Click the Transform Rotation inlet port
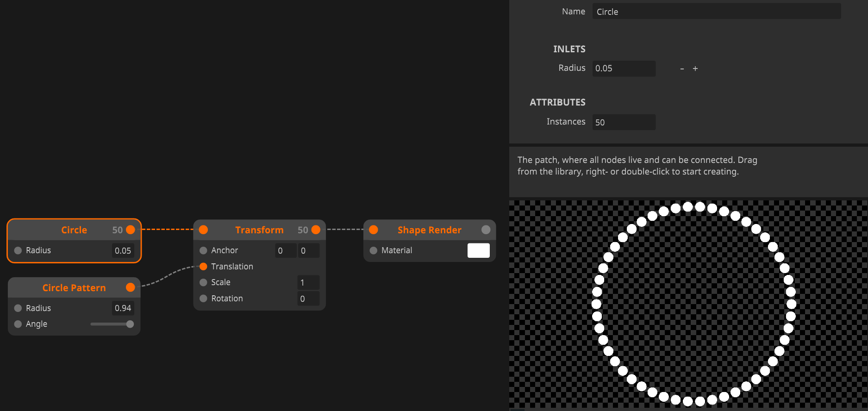The height and width of the screenshot is (411, 868). 203,299
